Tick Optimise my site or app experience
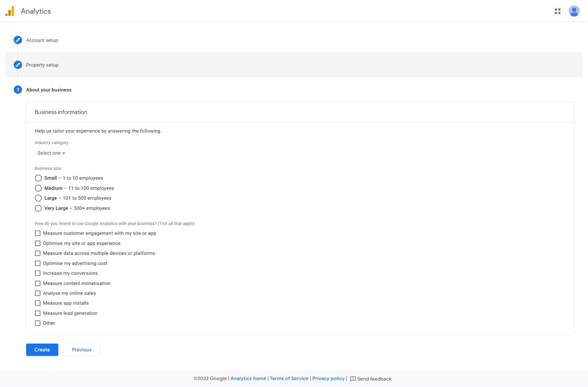This screenshot has height=387, width=588. (x=37, y=243)
